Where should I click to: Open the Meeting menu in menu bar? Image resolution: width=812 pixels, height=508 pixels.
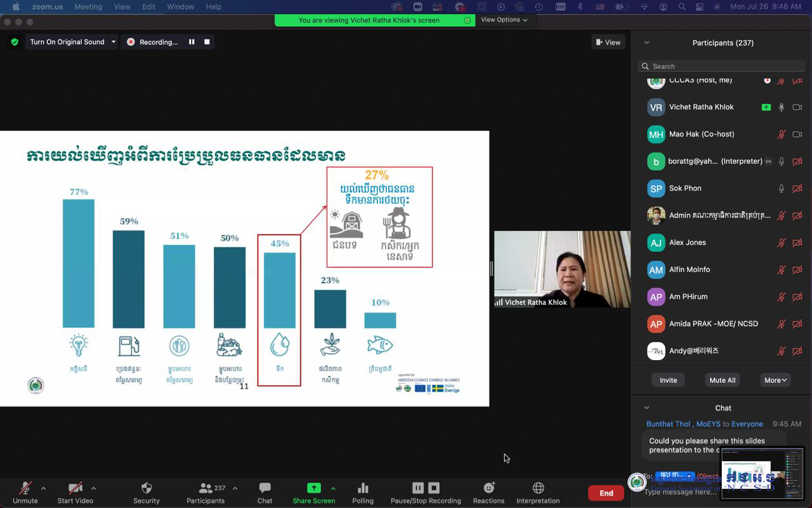88,6
